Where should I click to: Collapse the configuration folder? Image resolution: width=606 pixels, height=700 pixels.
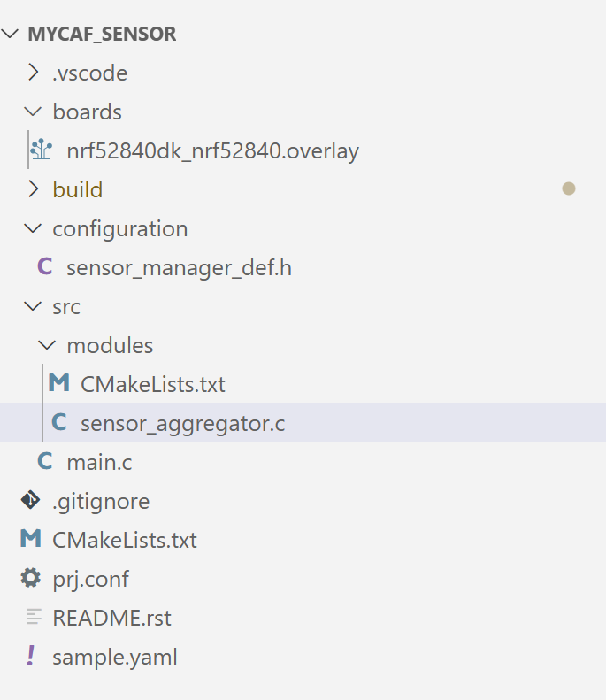click(x=34, y=228)
